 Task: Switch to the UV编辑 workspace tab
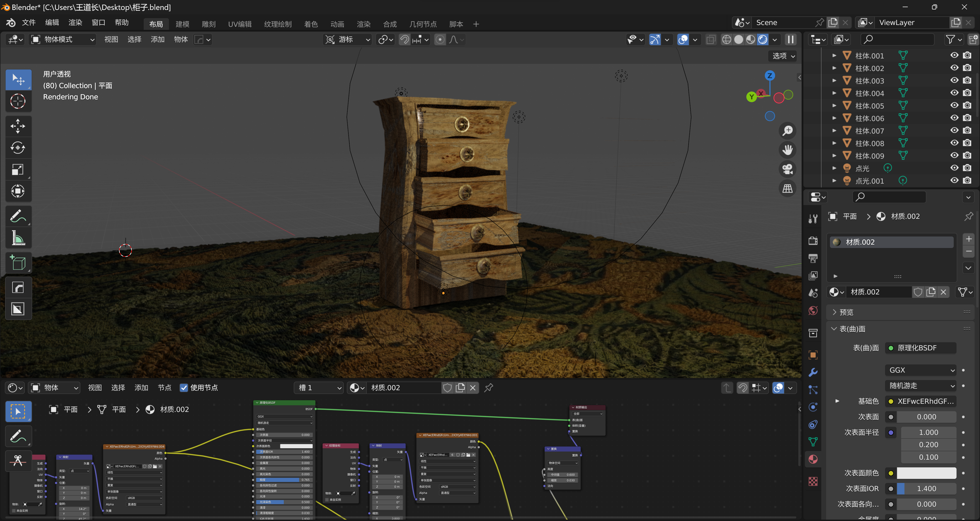pyautogui.click(x=240, y=24)
